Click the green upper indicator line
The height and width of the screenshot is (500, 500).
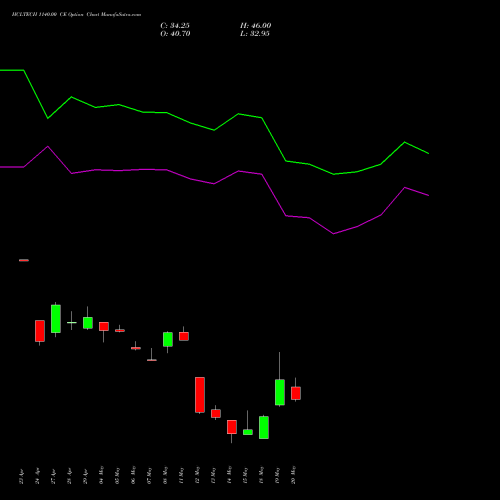click(x=214, y=130)
